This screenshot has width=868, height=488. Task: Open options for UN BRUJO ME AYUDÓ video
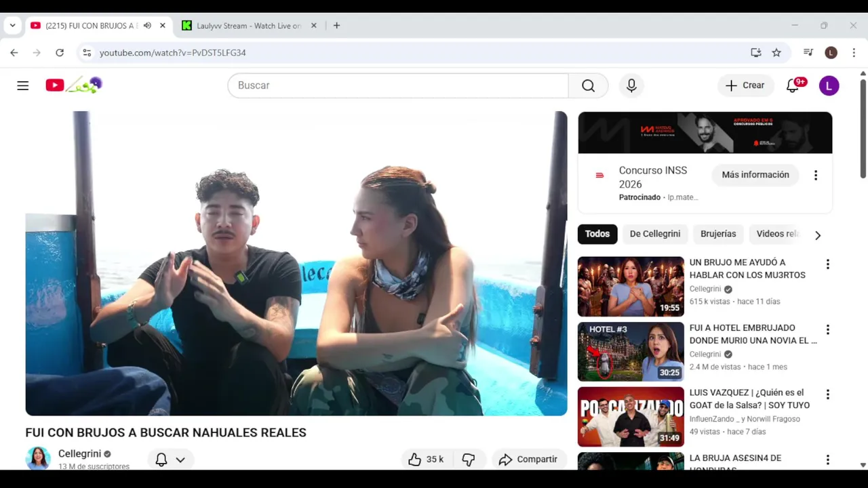click(x=827, y=264)
